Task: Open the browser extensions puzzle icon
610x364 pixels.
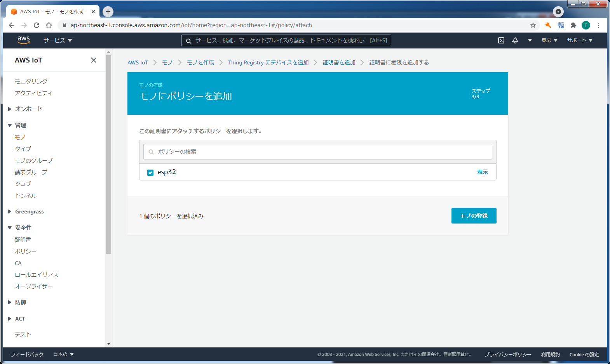Action: click(573, 25)
